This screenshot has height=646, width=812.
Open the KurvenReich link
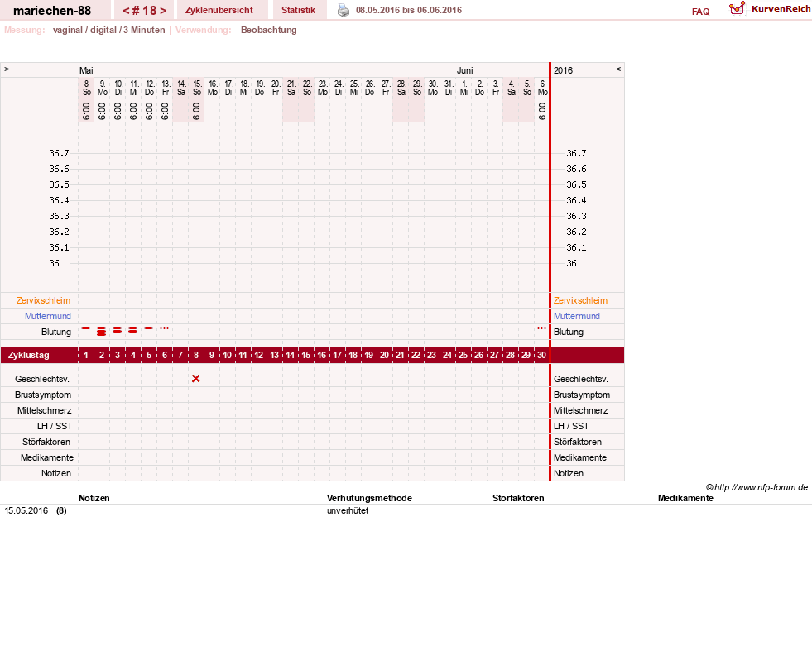pos(781,9)
